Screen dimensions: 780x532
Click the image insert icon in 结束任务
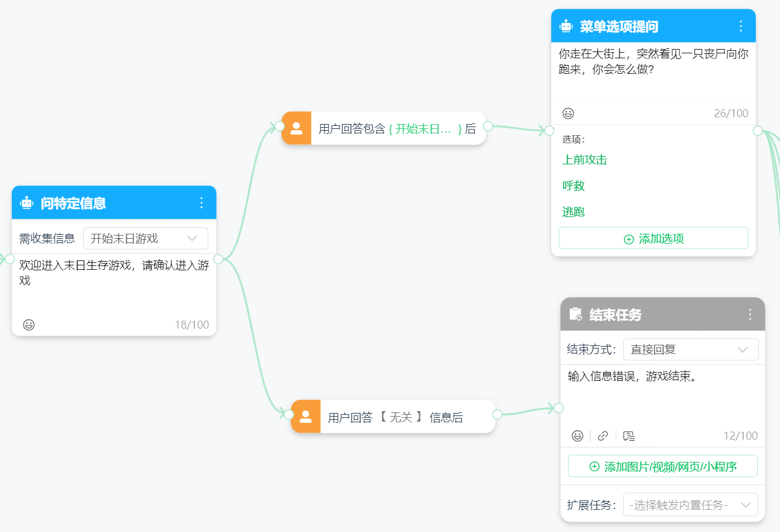(629, 436)
